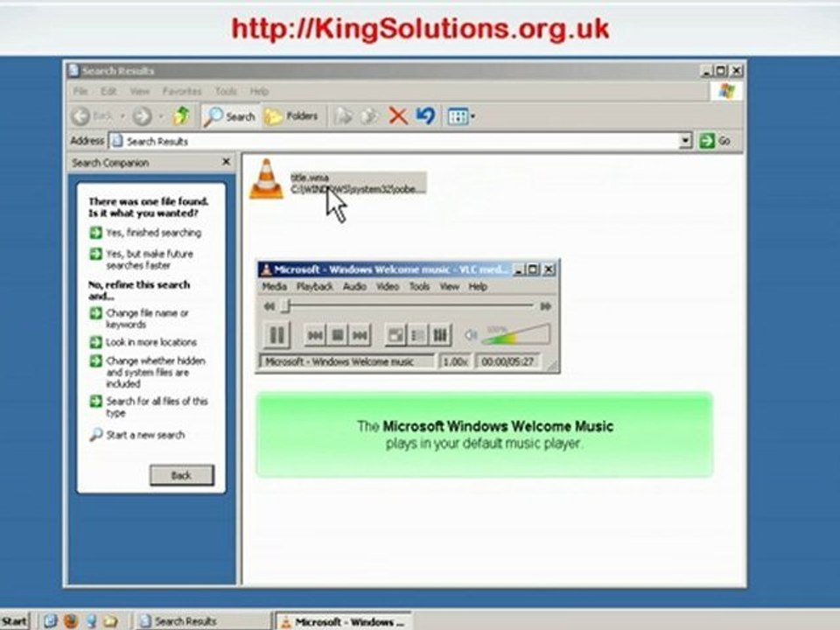This screenshot has height=630, width=840.
Task: Expand the Address bar dropdown
Action: click(685, 141)
